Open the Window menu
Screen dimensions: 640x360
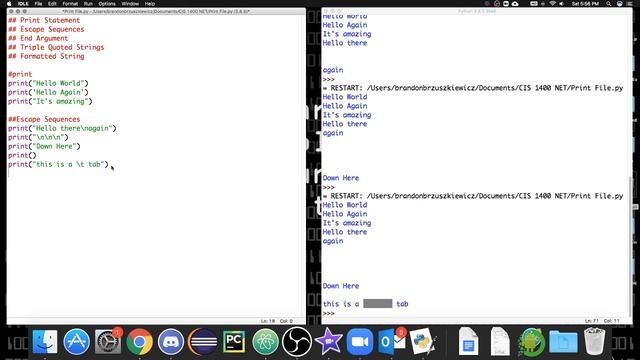click(130, 4)
